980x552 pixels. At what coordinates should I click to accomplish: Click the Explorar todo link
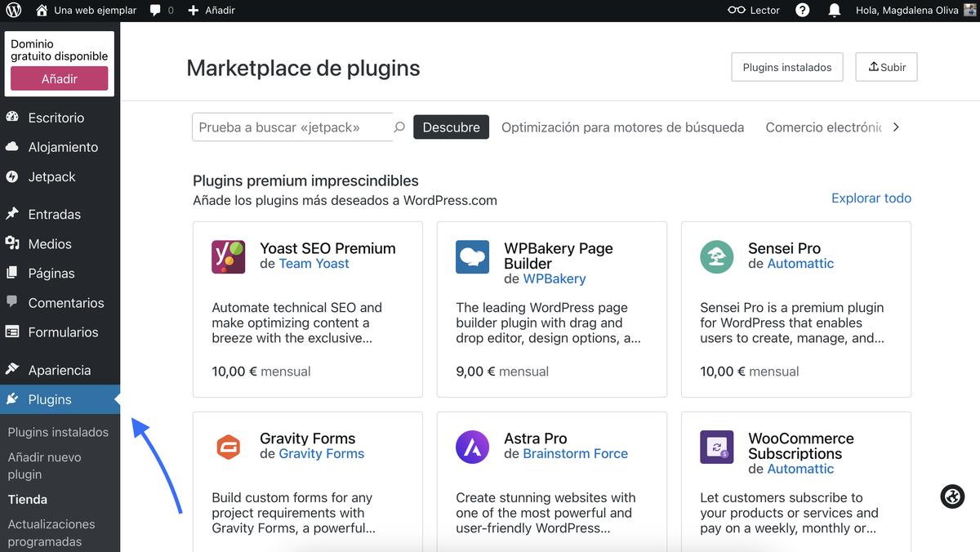click(x=871, y=198)
